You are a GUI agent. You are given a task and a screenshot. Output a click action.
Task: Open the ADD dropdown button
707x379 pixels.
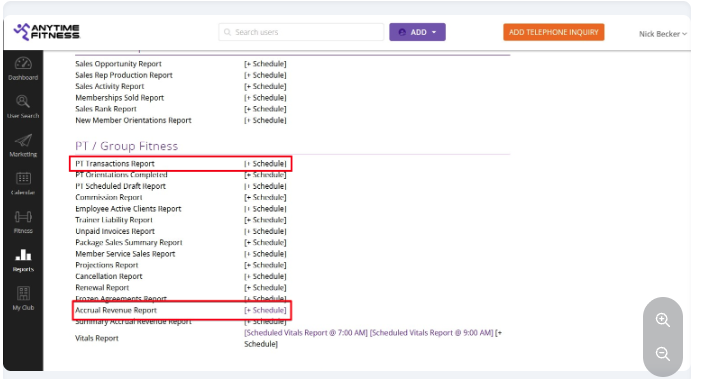tap(418, 32)
